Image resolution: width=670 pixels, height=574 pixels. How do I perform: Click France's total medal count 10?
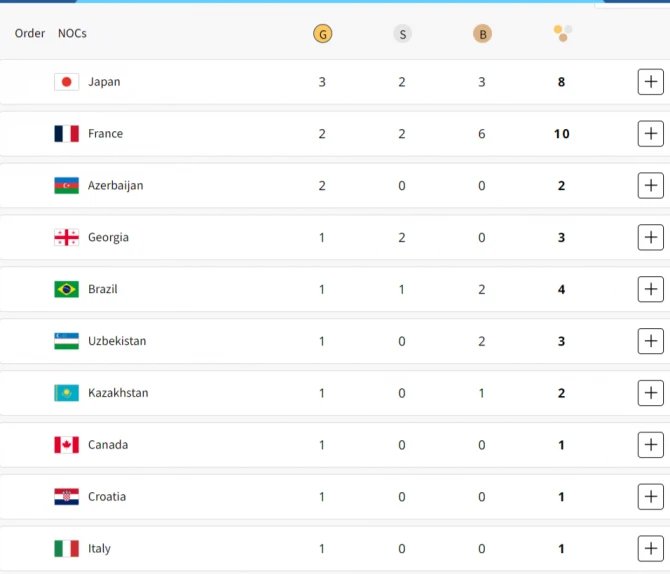pyautogui.click(x=561, y=134)
